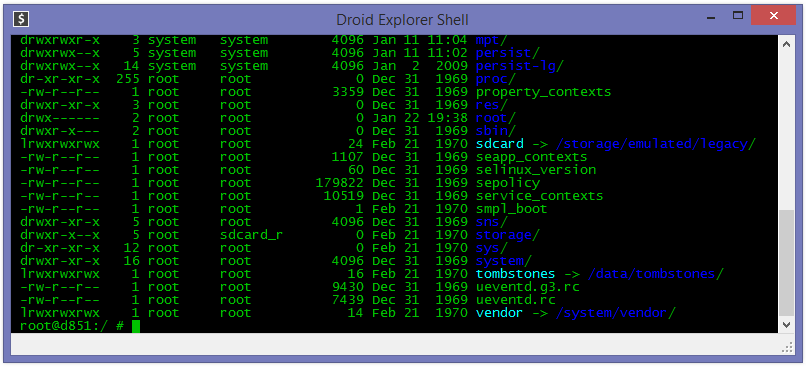Click the Jan 11 11:02 timestamp

coord(419,53)
